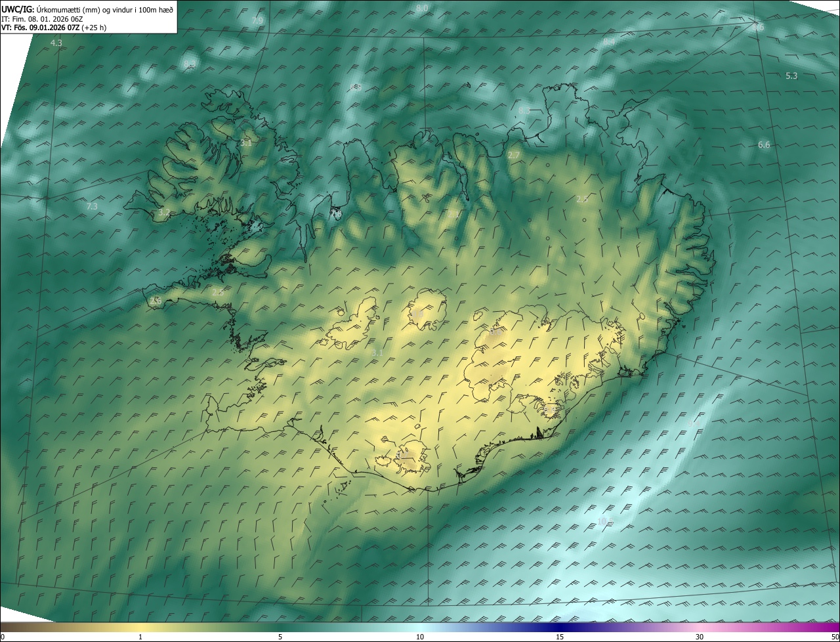This screenshot has height=642, width=840.
Task: Click the colorbar tick label "10"
Action: click(x=420, y=637)
